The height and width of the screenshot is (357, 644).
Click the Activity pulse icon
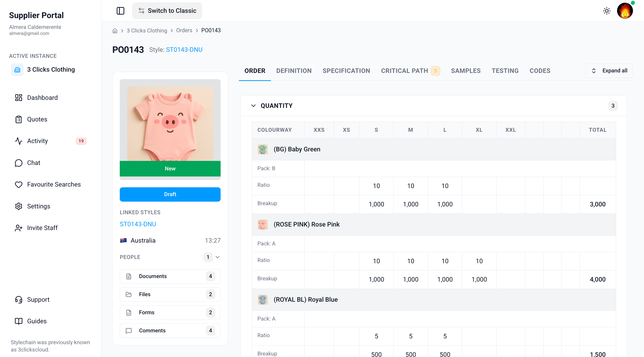point(19,141)
